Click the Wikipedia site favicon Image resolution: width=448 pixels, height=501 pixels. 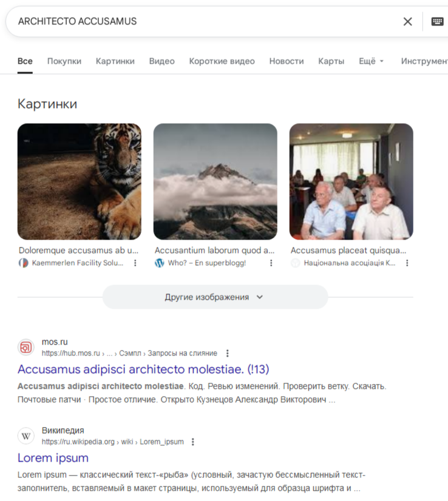tap(26, 436)
